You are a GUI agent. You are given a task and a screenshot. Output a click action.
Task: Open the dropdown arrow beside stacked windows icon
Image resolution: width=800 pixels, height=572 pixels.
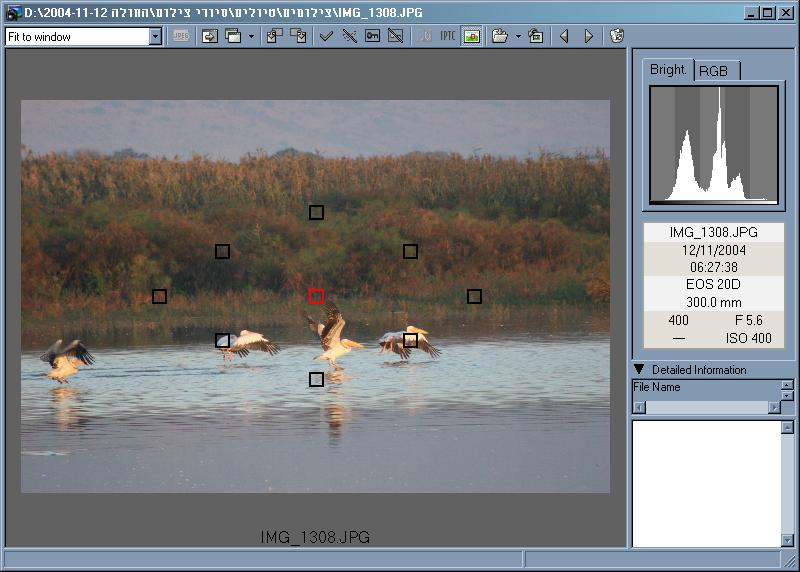pyautogui.click(x=251, y=37)
